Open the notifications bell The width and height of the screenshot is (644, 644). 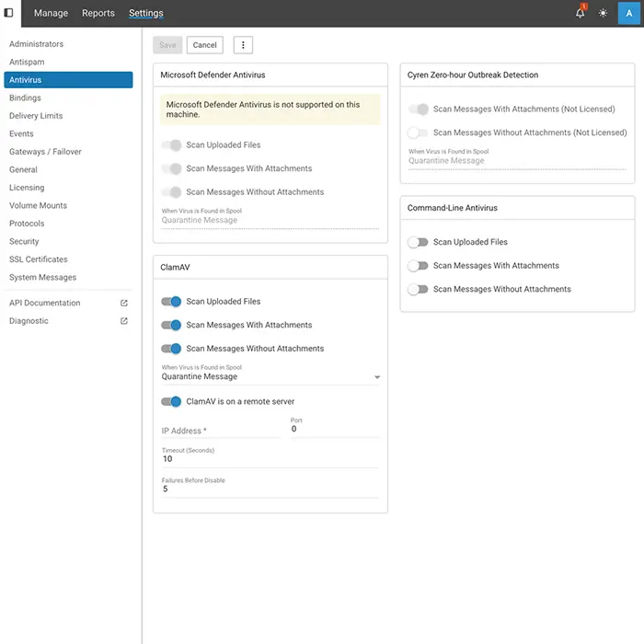[x=580, y=13]
